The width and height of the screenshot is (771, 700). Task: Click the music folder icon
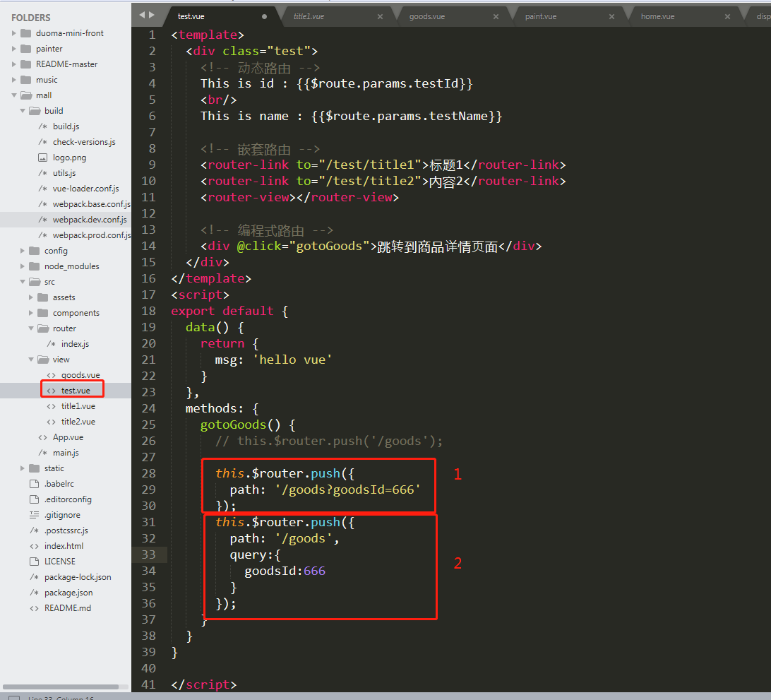point(25,80)
